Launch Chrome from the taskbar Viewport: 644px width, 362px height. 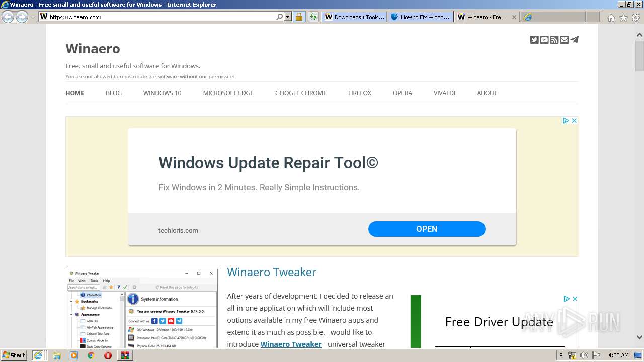coord(91,355)
